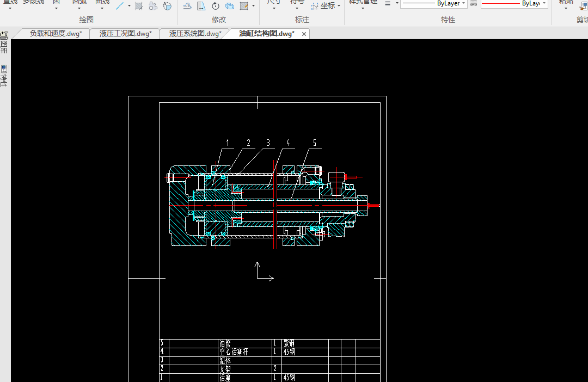Click the block copy icon in 修改
588x382 pixels.
[230, 6]
